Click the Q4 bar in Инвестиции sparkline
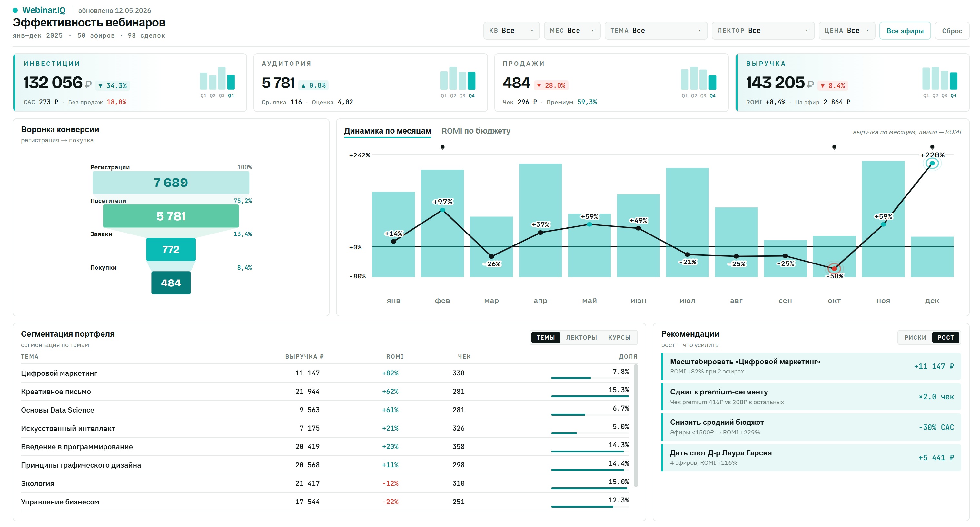 [x=231, y=82]
